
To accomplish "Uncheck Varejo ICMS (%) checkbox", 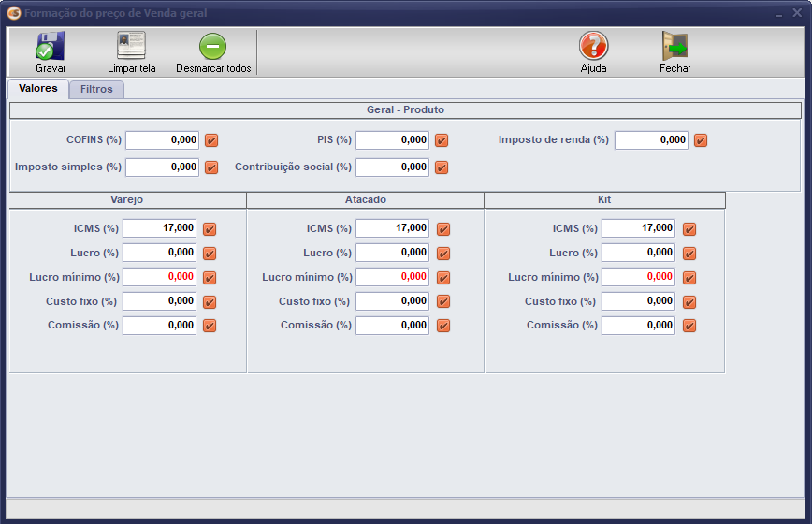I will click(x=210, y=229).
